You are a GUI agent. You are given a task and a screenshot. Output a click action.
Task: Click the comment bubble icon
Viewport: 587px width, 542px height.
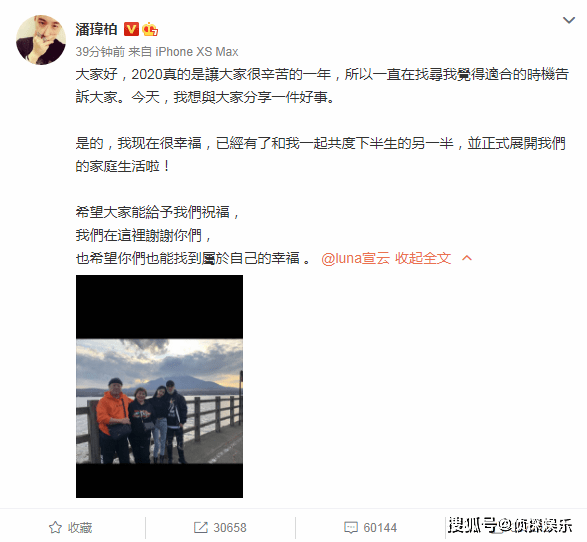click(x=351, y=527)
